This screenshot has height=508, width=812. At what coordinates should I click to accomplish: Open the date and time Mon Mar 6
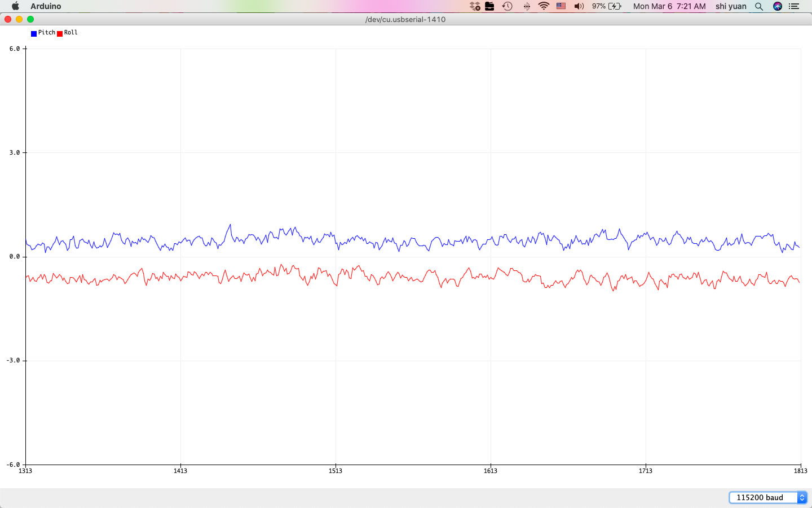(x=669, y=6)
